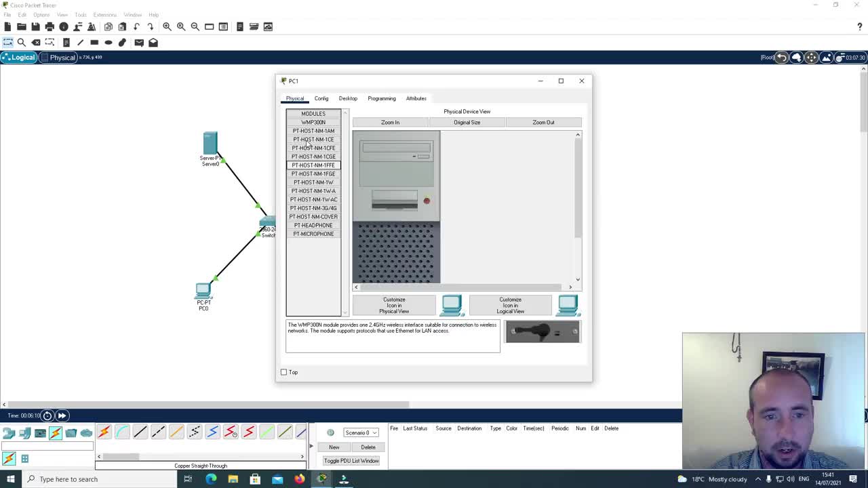Screen dimensions: 868x488
Task: Add a Simple PDU with closed envelope
Action: coord(139,42)
